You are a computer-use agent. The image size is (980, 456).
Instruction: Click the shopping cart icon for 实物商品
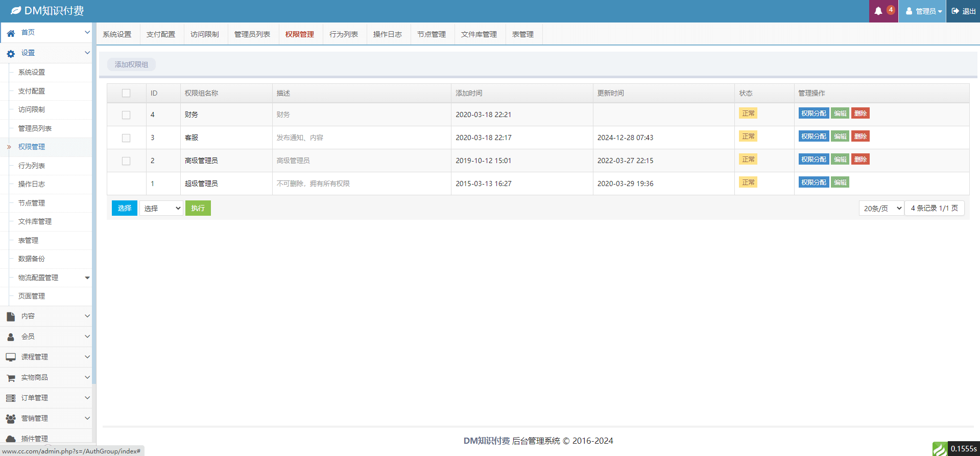[11, 378]
